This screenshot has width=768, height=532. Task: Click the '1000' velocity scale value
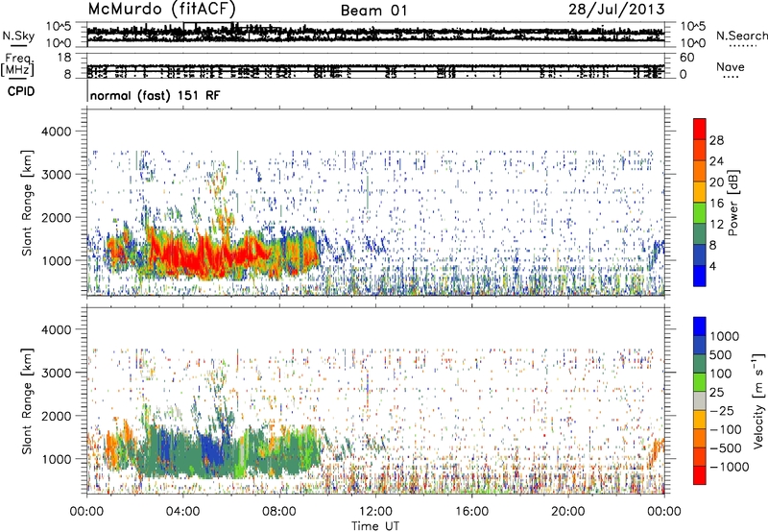click(x=725, y=336)
